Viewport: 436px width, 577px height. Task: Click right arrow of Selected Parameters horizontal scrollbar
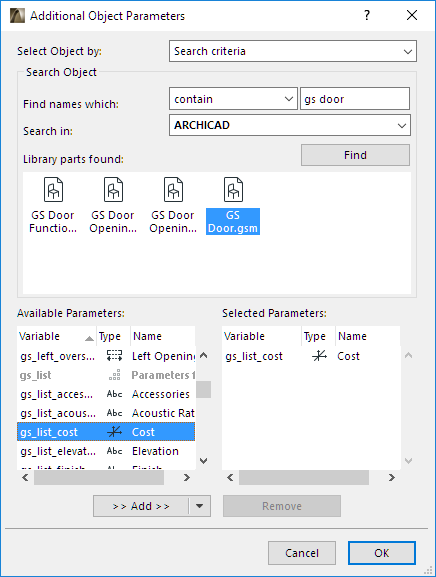click(391, 477)
